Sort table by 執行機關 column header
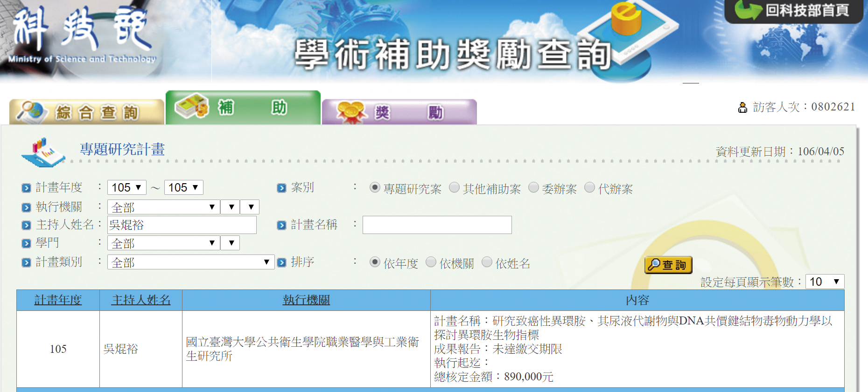The height and width of the screenshot is (392, 868). (x=306, y=300)
